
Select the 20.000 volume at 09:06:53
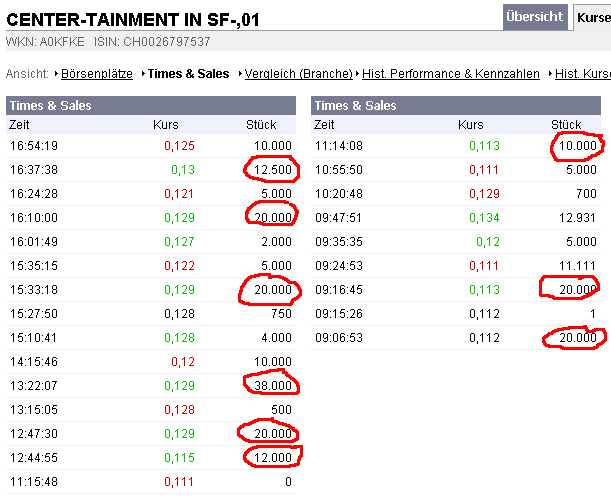pos(578,338)
